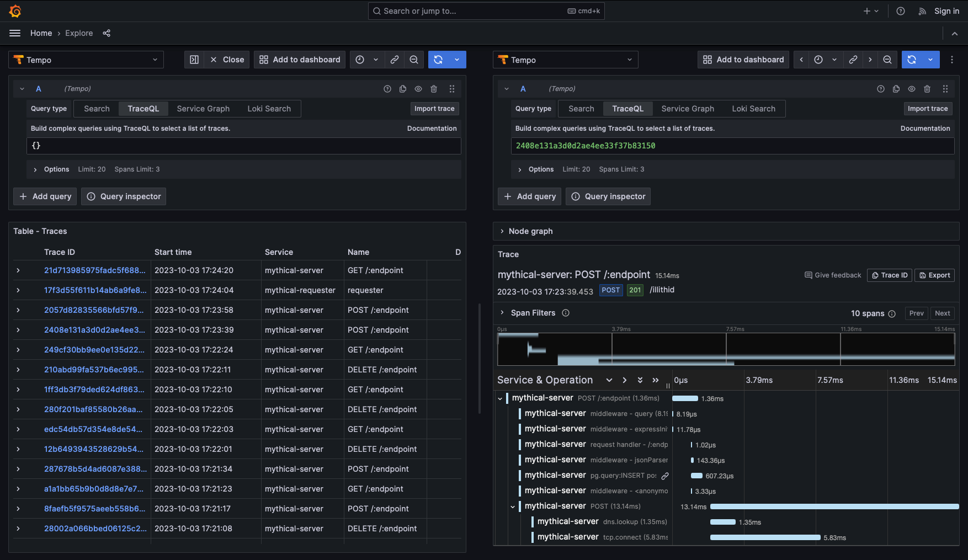Collapse all spans with double chevron icon
The height and width of the screenshot is (560, 968).
656,380
